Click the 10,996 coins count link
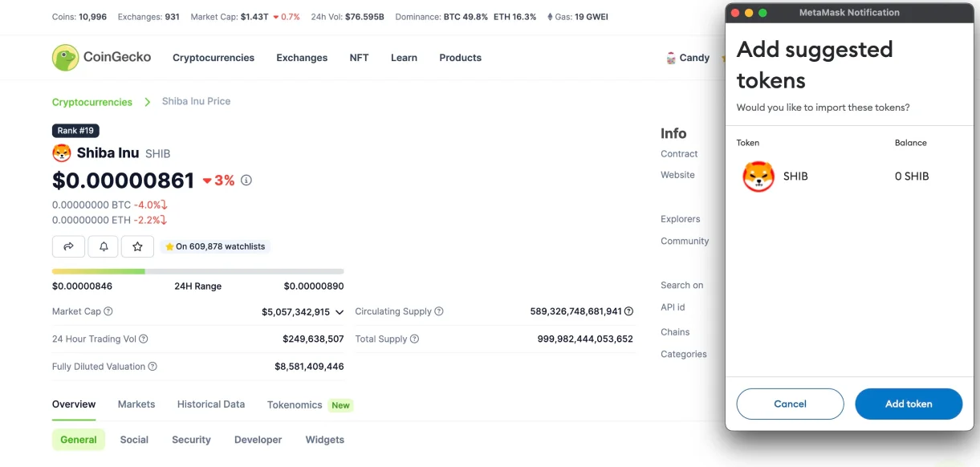 (92, 17)
